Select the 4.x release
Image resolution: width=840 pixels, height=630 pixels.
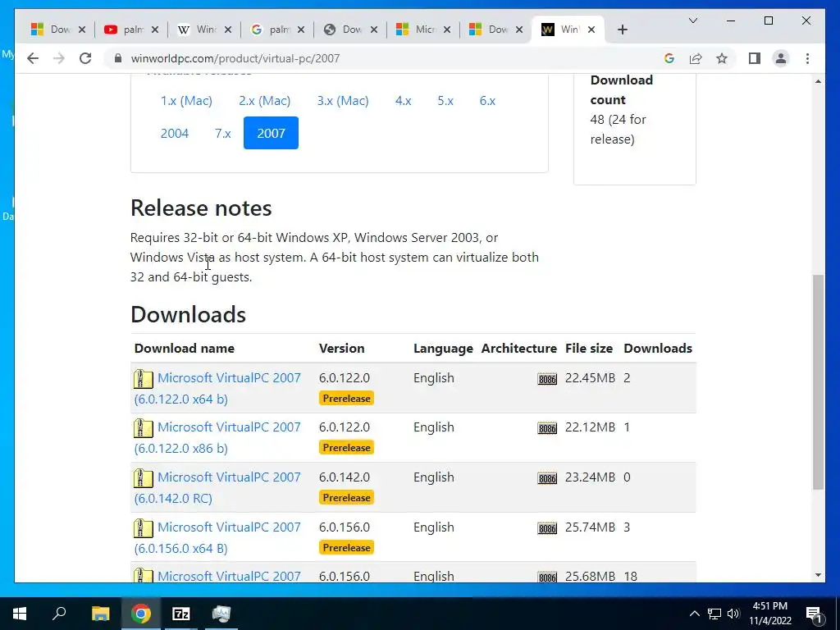tap(404, 101)
